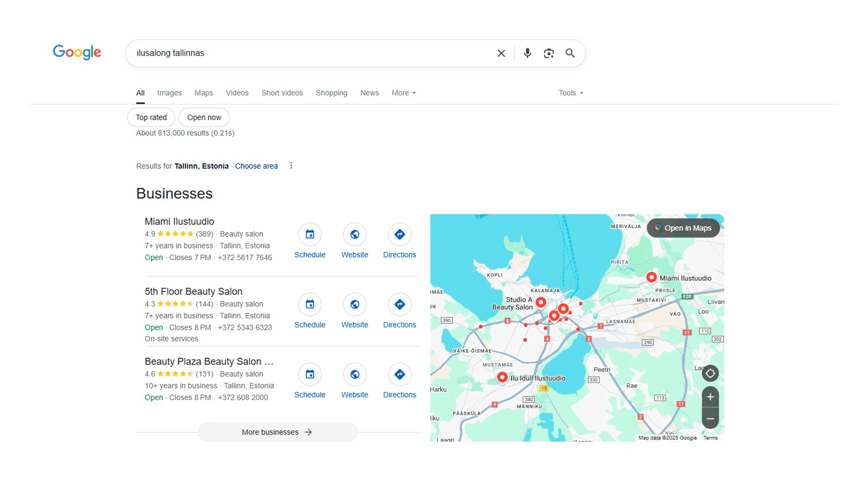Screen dimensions: 868x488
Task: Clear the search query with the X icon
Action: 501,53
